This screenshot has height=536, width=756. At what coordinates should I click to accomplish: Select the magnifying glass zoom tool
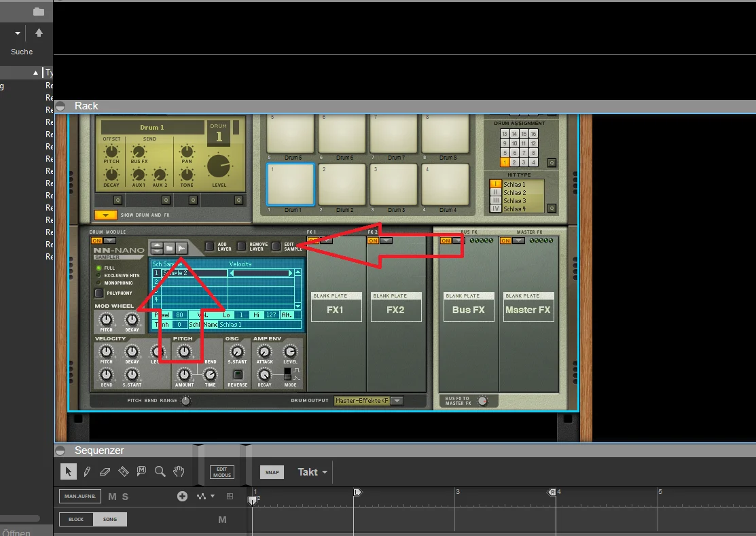[160, 471]
